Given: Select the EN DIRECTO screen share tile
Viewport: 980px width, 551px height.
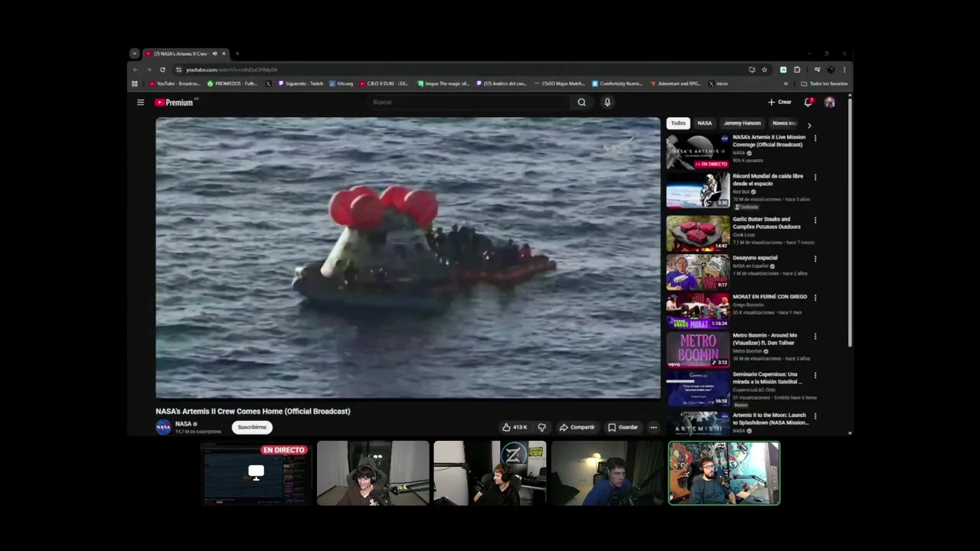Looking at the screenshot, I should [x=256, y=473].
